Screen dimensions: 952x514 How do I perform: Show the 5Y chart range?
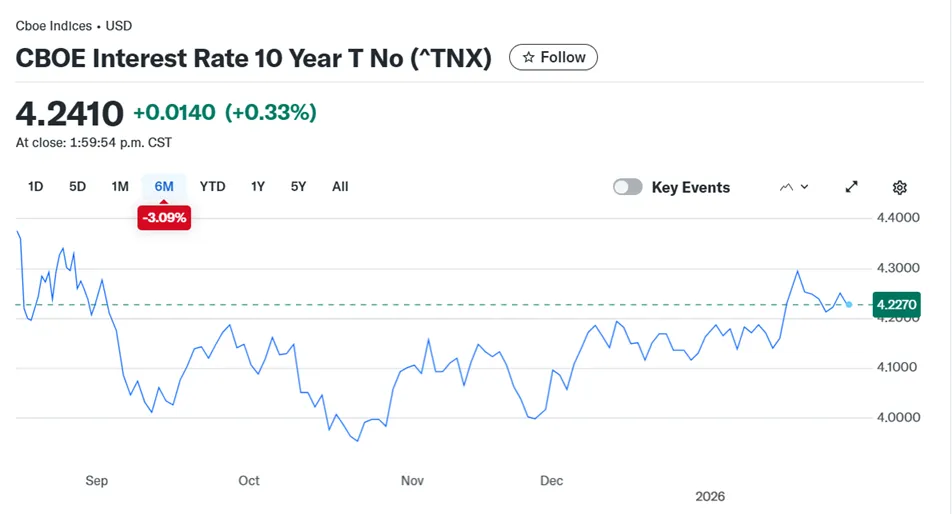(x=298, y=187)
